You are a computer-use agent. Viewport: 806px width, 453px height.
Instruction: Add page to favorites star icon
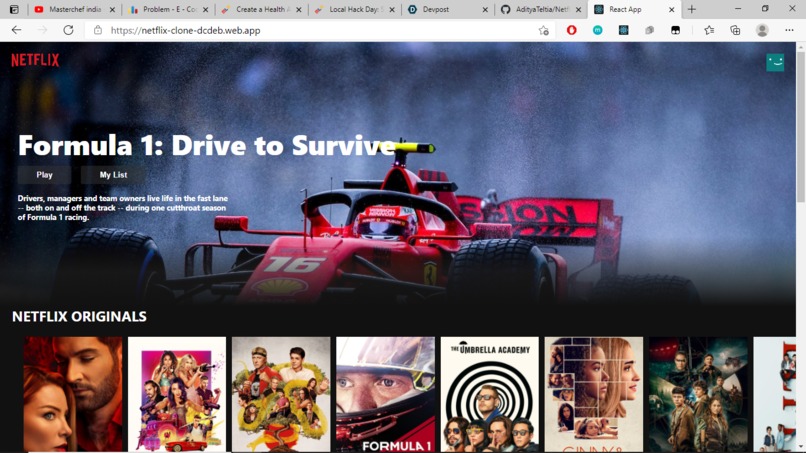click(543, 30)
